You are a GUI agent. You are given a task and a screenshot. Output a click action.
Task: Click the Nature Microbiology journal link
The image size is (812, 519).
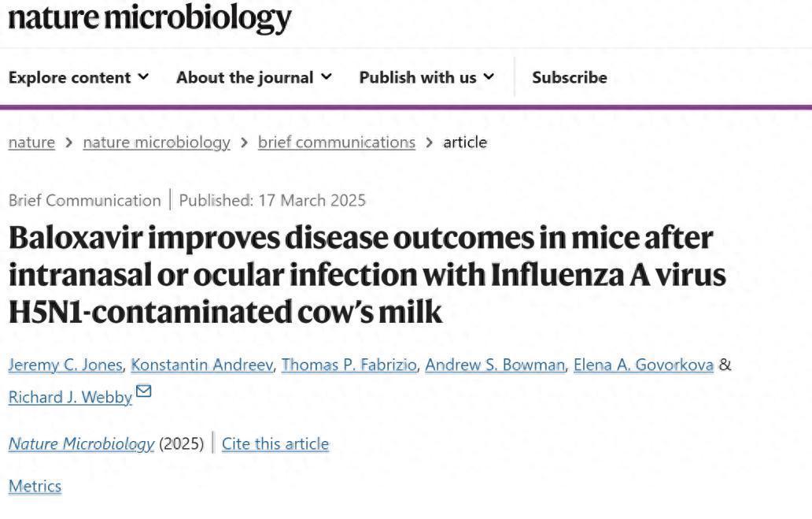[x=81, y=444]
